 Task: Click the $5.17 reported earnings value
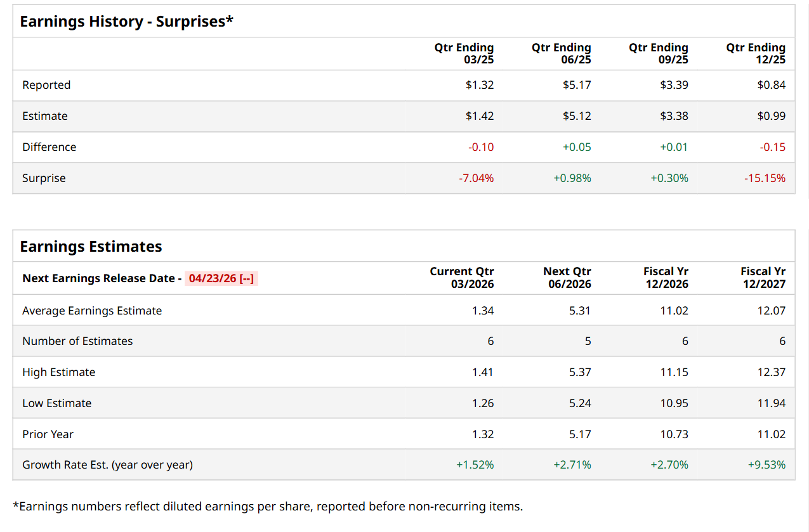click(x=577, y=85)
